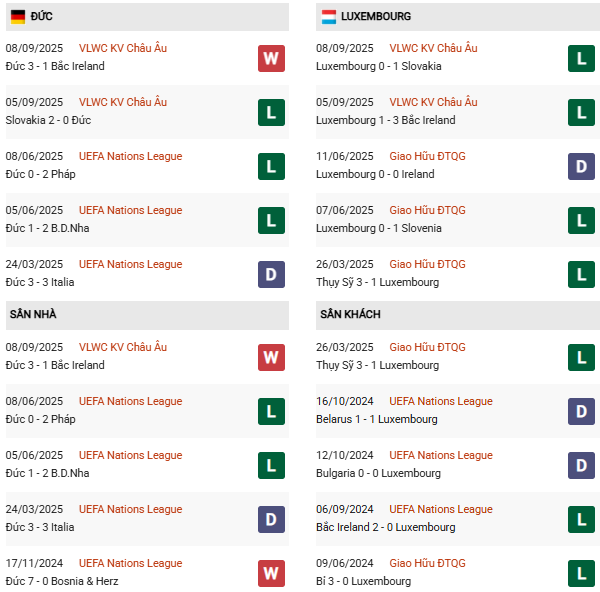Click the L badge for Slovakia 2-0 Đức
Screen dimensions: 600x592
(271, 112)
